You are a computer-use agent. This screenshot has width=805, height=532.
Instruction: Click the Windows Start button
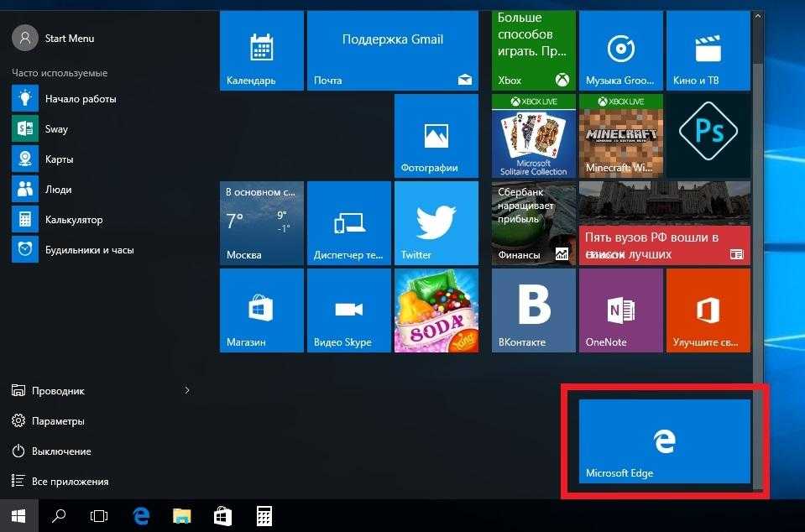[18, 516]
